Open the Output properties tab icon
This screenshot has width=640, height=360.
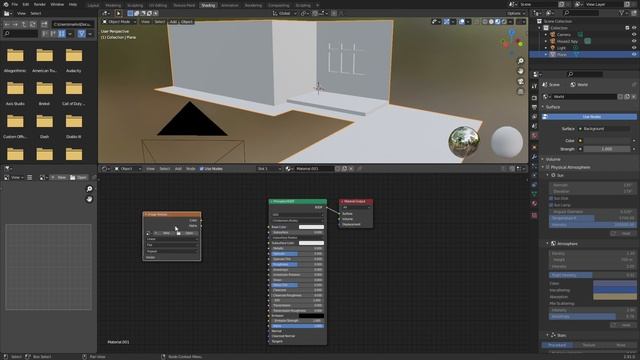[x=534, y=107]
